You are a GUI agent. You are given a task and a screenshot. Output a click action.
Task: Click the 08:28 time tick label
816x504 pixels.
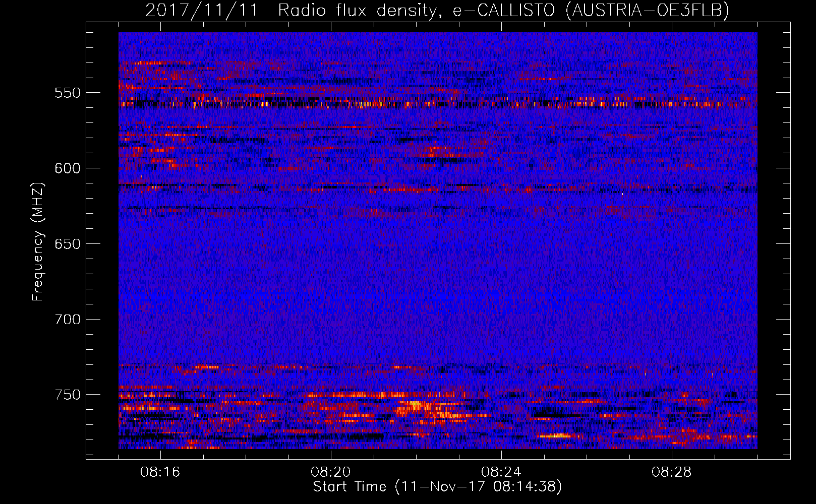(672, 472)
